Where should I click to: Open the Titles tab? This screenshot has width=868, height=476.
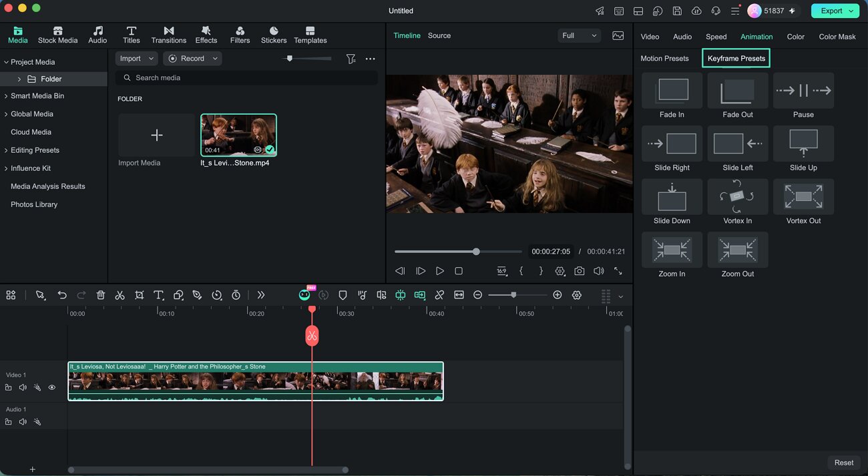[x=132, y=35]
